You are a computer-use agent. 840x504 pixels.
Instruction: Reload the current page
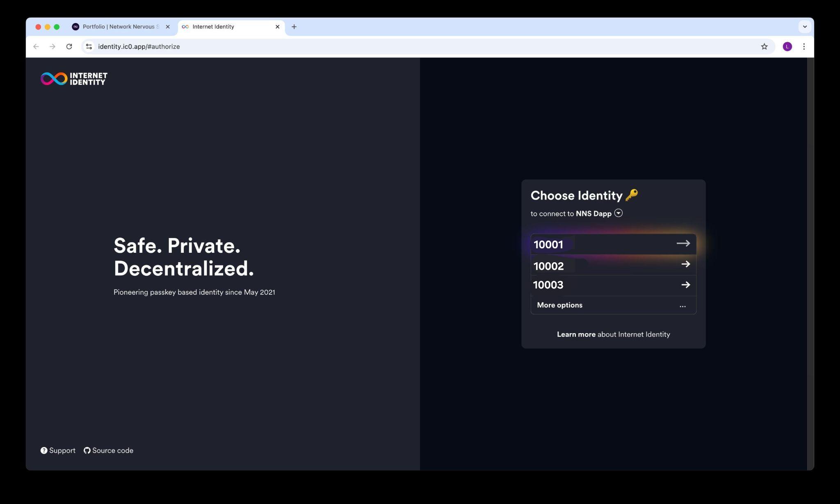[69, 46]
